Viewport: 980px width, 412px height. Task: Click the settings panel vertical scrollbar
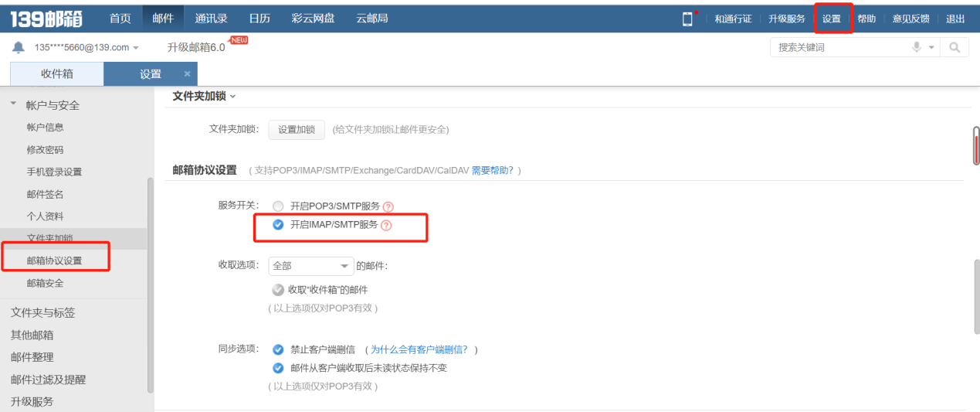click(x=976, y=298)
